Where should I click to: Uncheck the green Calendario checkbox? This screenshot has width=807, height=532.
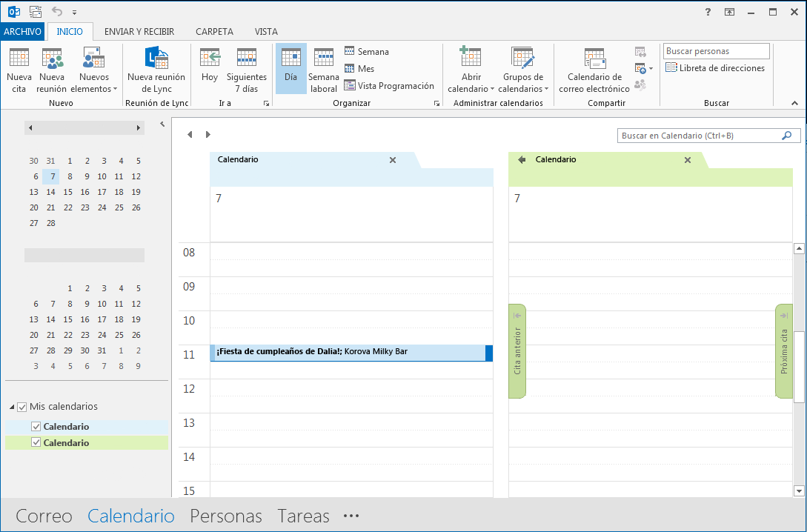coord(36,442)
